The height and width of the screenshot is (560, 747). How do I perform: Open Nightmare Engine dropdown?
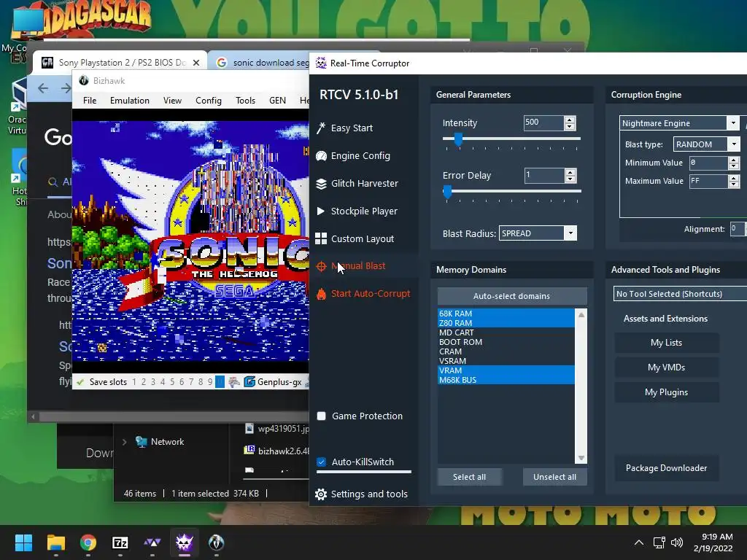click(x=733, y=122)
